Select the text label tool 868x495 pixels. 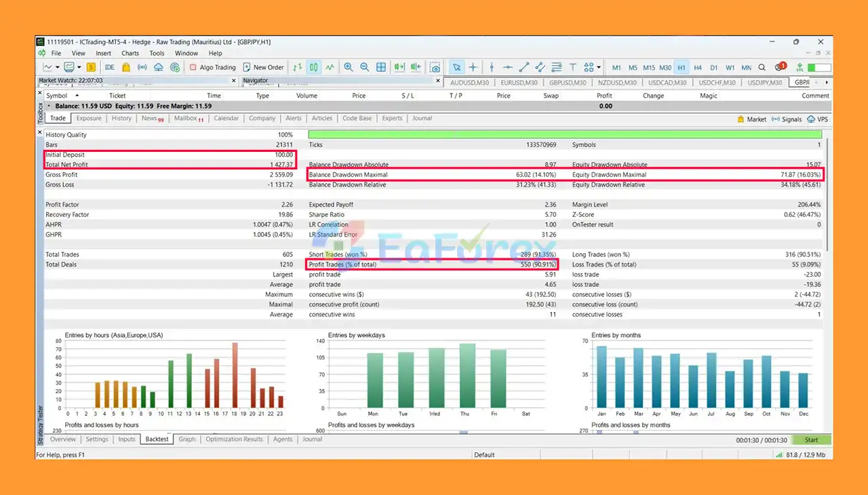click(573, 67)
